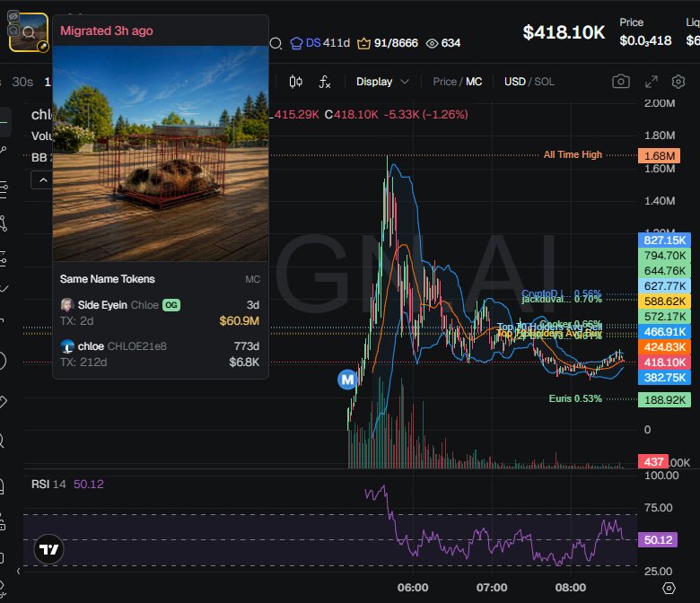Click the blue 827.15K price tag
The image size is (700, 603).
click(x=664, y=240)
